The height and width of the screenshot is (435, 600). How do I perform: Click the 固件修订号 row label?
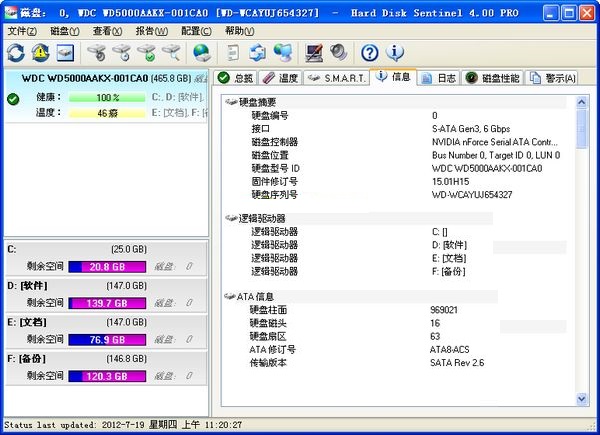coord(274,181)
